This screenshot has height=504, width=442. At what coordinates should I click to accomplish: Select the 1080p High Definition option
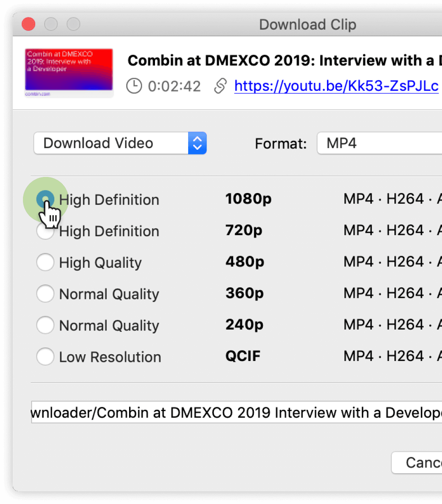click(x=45, y=199)
